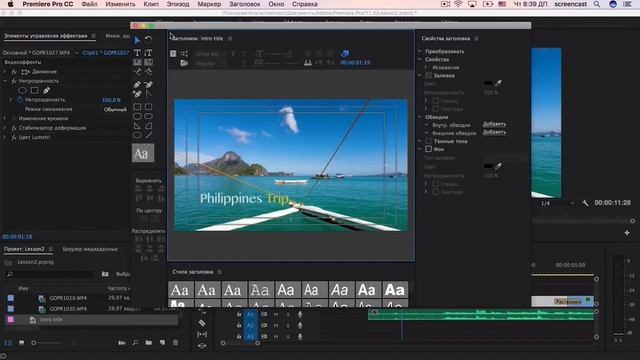Click Show Background Video icon above timecode

pos(345,53)
